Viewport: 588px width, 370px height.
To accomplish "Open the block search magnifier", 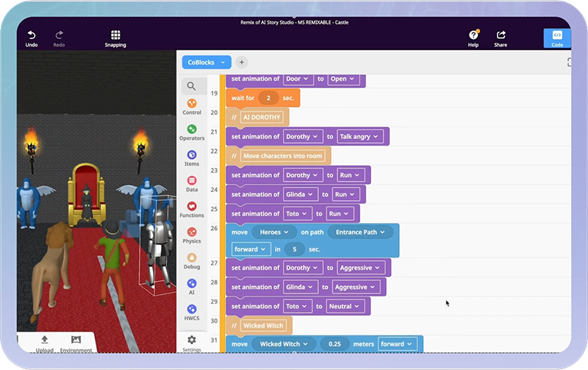I will (x=191, y=86).
